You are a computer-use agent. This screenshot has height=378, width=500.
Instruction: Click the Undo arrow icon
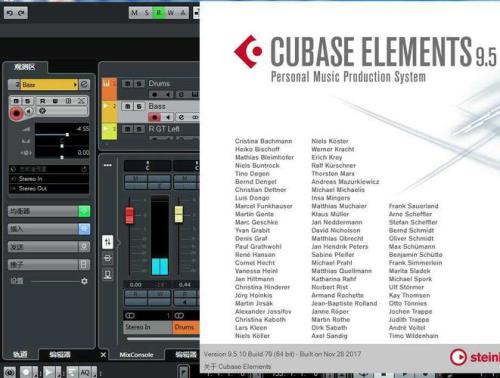coord(10,13)
